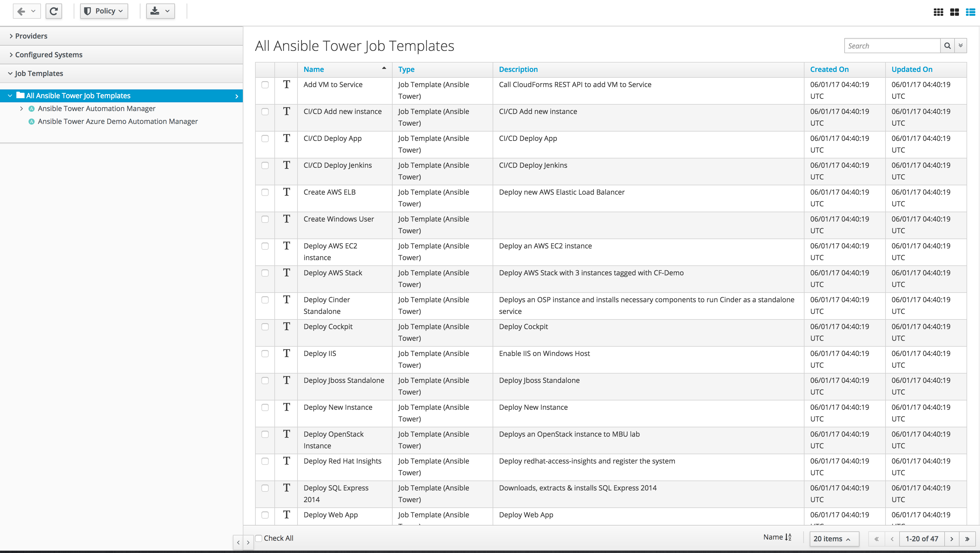This screenshot has height=553, width=980.
Task: Open the Deploy Cockpit template name
Action: 328,327
